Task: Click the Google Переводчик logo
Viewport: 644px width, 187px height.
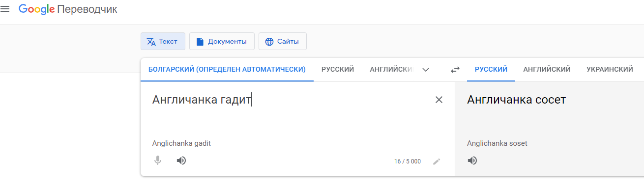Action: pyautogui.click(x=68, y=9)
